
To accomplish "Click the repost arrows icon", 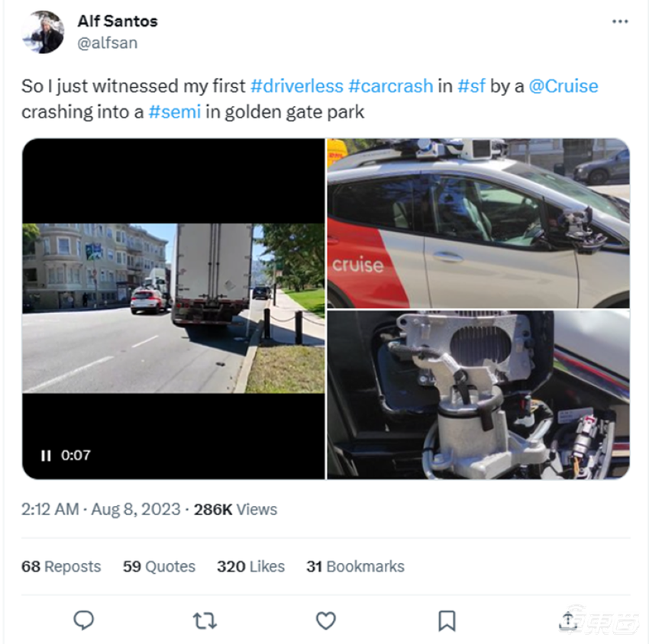I will click(205, 620).
